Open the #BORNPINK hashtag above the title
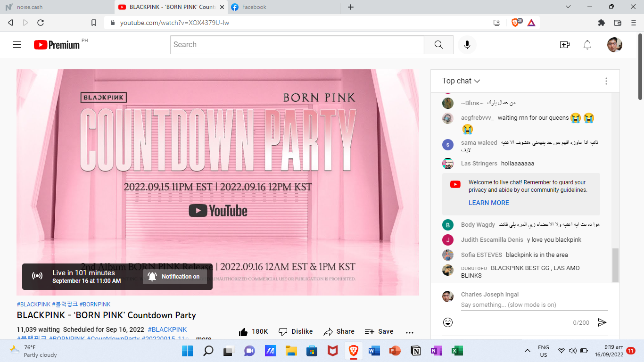This screenshot has height=362, width=644. click(x=95, y=304)
